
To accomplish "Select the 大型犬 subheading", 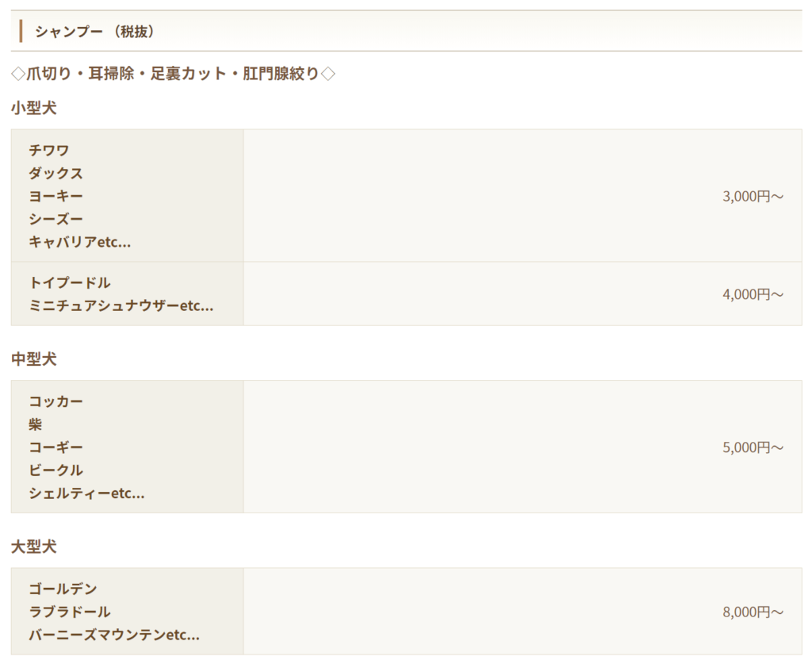I will (x=34, y=547).
